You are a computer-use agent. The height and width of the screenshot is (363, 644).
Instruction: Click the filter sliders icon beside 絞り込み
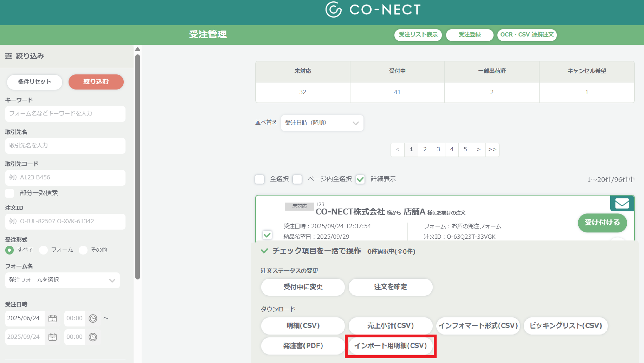click(8, 56)
